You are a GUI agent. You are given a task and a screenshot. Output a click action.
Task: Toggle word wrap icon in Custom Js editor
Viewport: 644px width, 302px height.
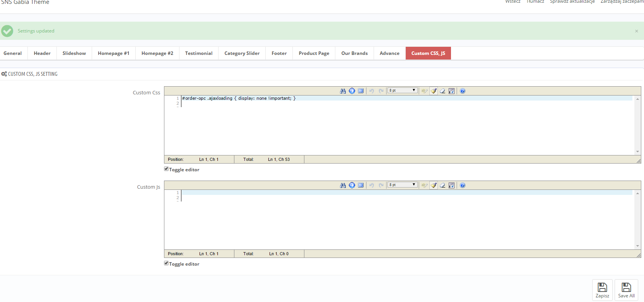click(451, 185)
